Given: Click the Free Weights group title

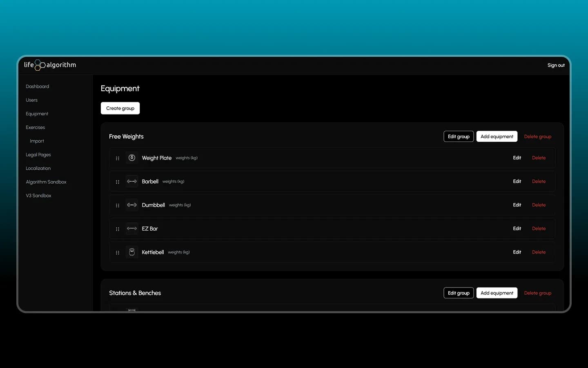Looking at the screenshot, I should [x=126, y=137].
